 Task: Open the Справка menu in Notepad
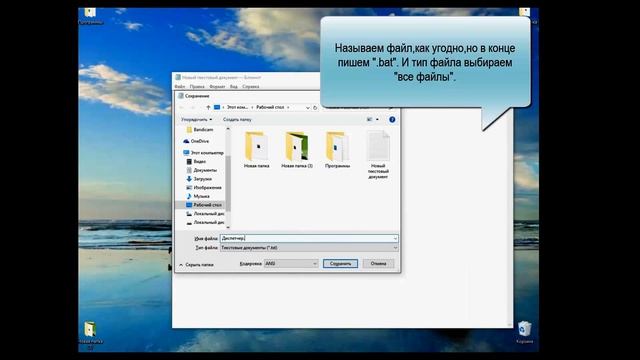pos(251,87)
